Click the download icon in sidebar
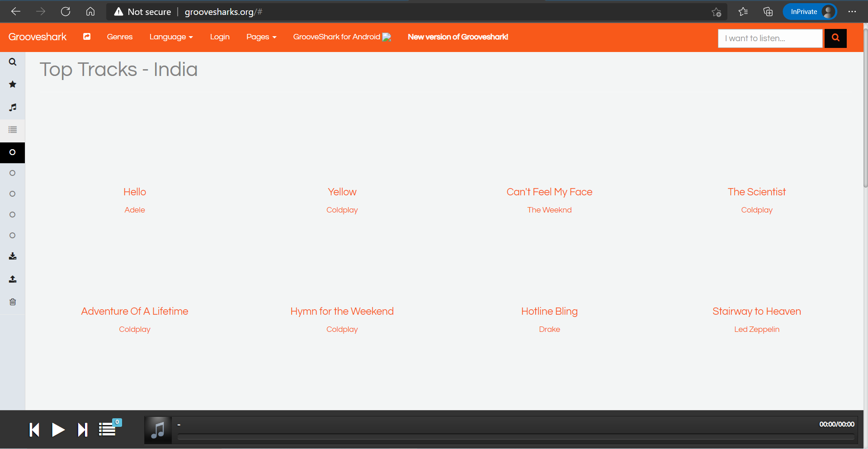868x449 pixels. pos(13,256)
